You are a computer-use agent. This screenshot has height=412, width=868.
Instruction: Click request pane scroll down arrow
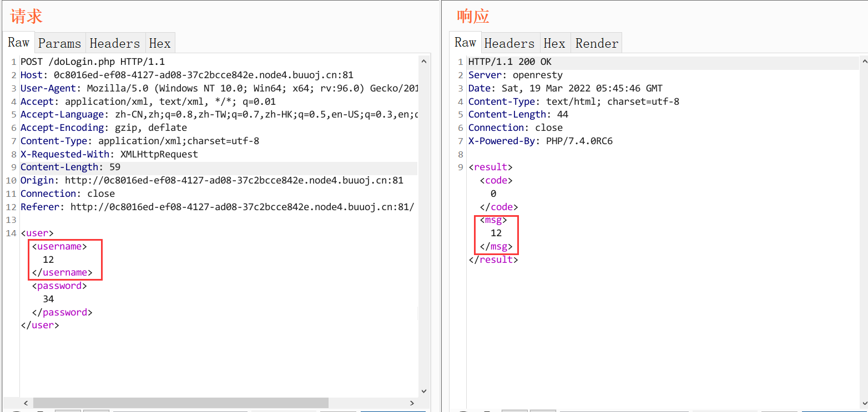click(x=423, y=391)
